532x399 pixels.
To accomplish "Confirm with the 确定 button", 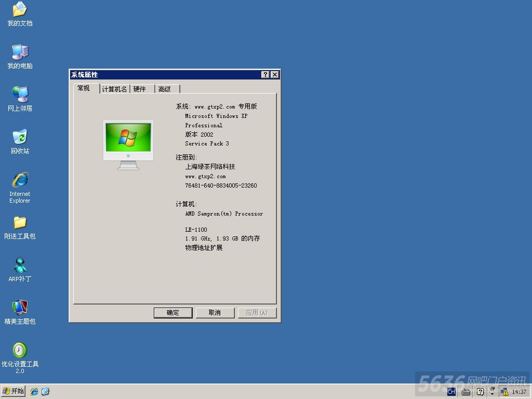I will coord(173,312).
